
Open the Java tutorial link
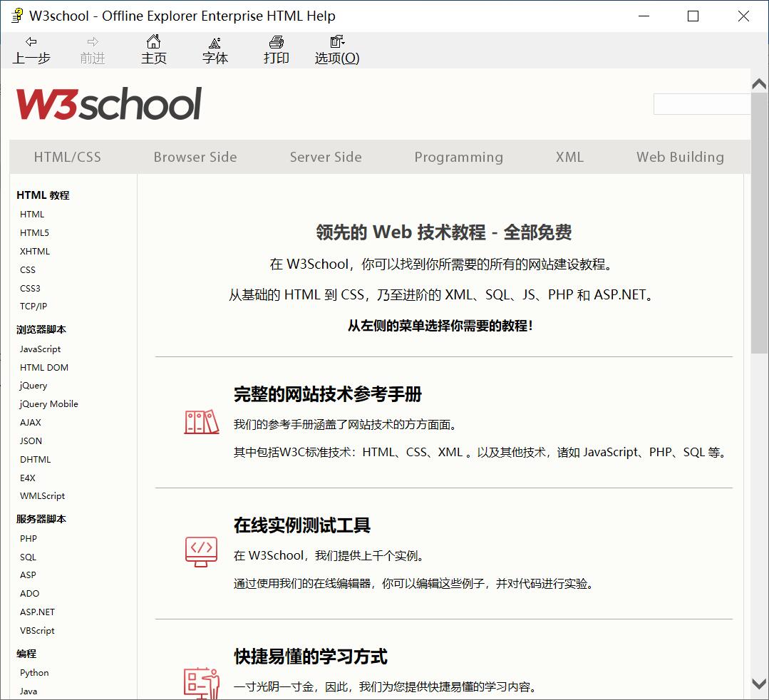[29, 691]
